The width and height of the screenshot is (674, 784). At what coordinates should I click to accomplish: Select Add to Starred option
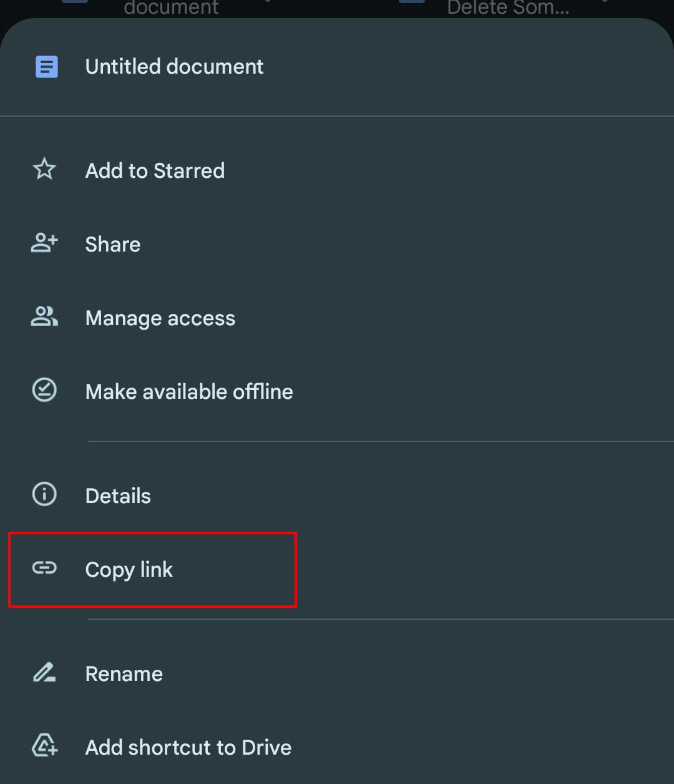pyautogui.click(x=337, y=170)
